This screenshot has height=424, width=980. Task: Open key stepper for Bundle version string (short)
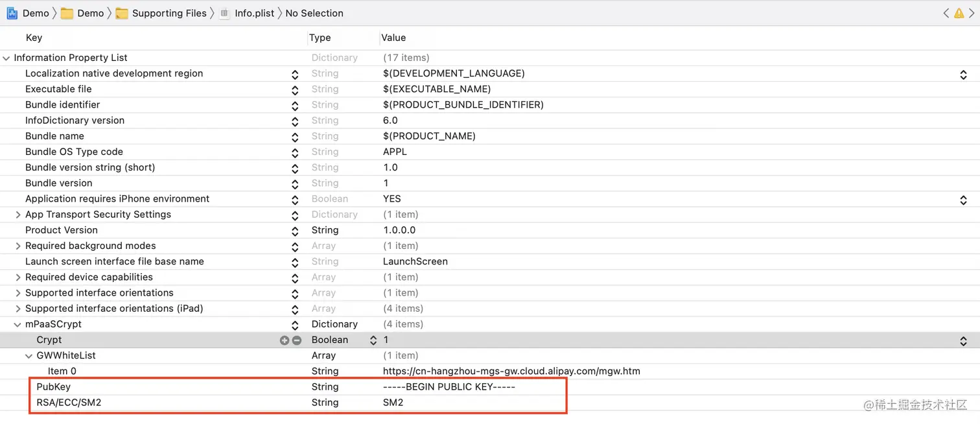295,168
